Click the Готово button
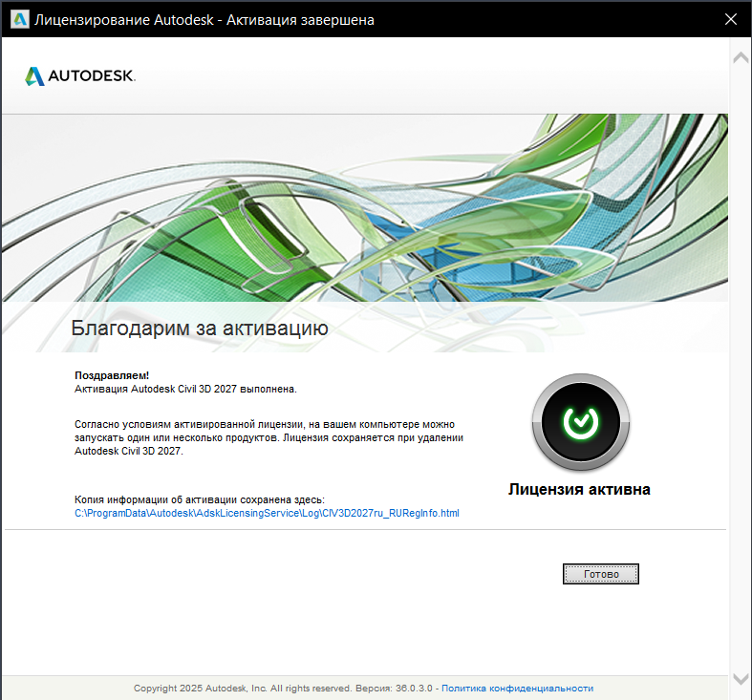This screenshot has width=752, height=700. pyautogui.click(x=600, y=574)
